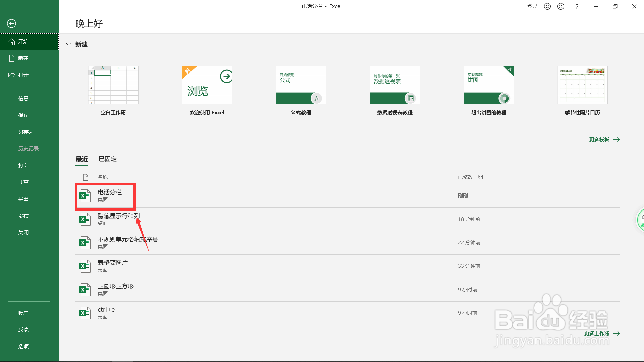This screenshot has height=362, width=644.
Task: Click the 22 分钟前 modified date
Action: 469,243
